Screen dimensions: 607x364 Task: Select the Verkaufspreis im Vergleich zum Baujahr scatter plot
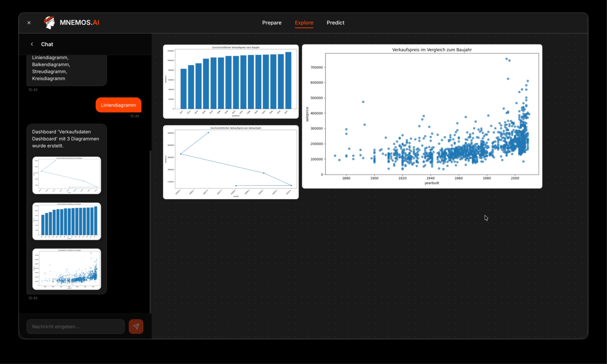(422, 116)
